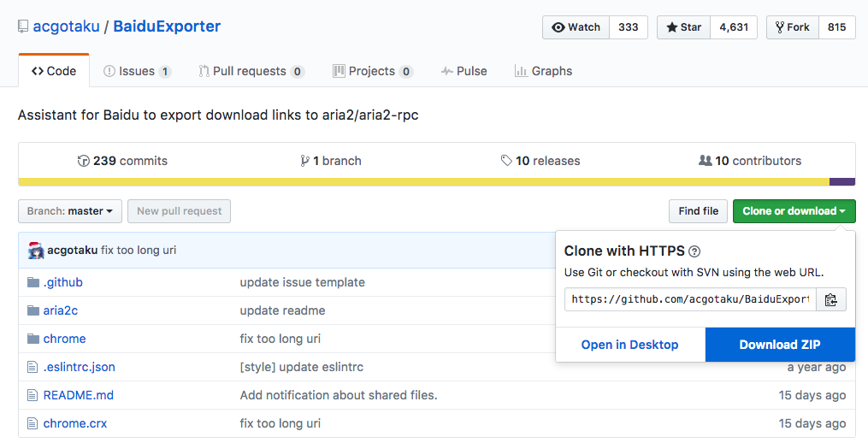Image resolution: width=868 pixels, height=443 pixels.
Task: Open the acgotaku commit author link
Action: click(72, 251)
